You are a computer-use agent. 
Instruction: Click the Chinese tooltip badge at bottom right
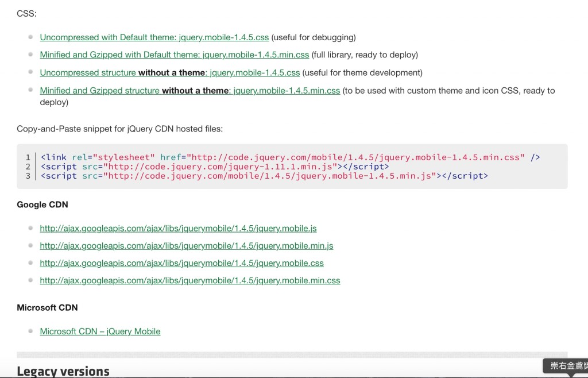pos(566,367)
